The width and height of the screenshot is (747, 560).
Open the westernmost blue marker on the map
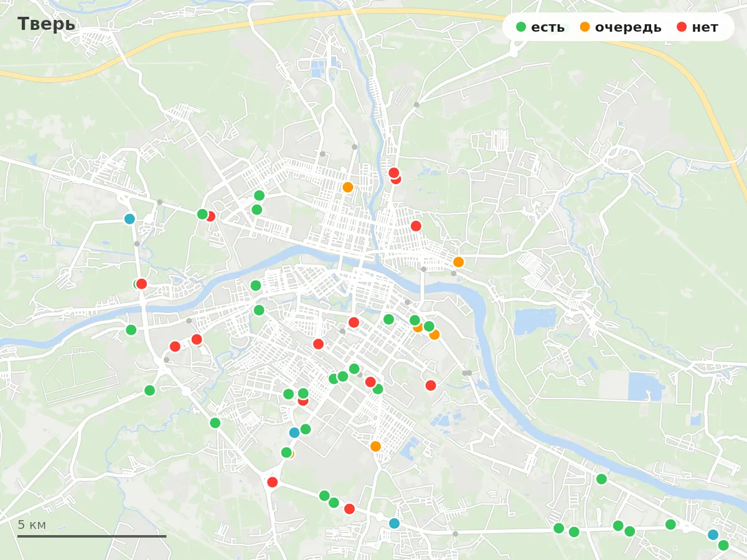click(x=129, y=219)
